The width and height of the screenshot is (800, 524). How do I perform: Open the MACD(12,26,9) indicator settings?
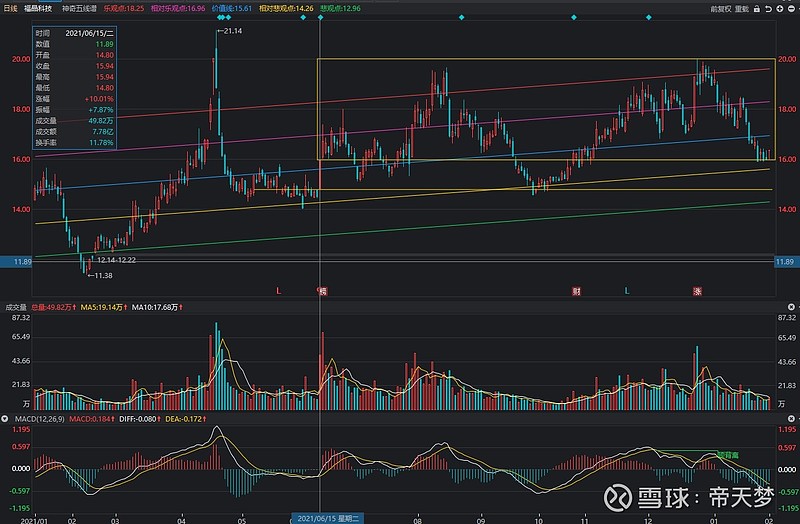[34, 417]
